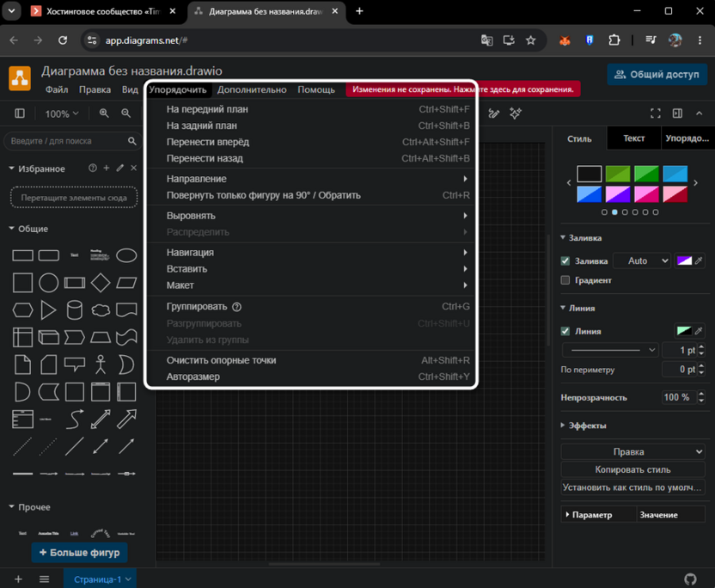This screenshot has width=715, height=588.
Task: Reload the page with browser refresh icon
Action: pyautogui.click(x=63, y=40)
